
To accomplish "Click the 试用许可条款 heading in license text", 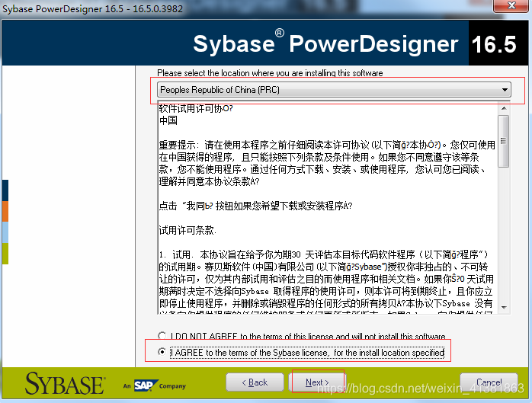I will pyautogui.click(x=187, y=230).
